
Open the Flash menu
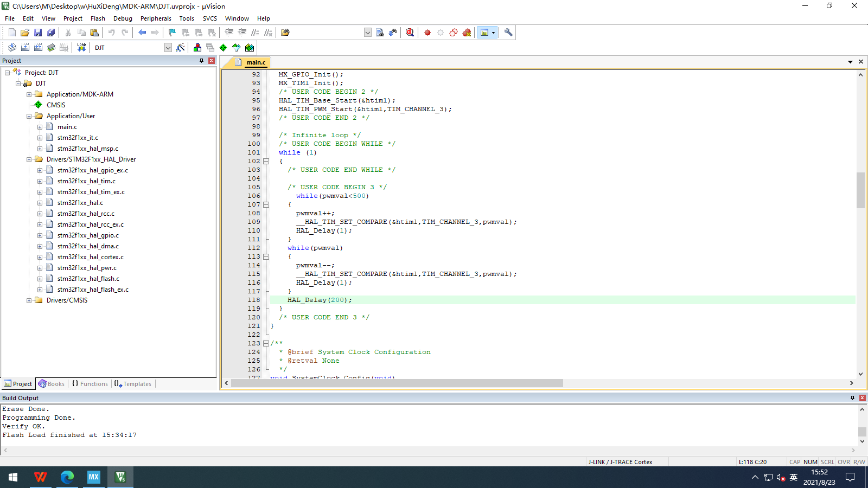pos(98,18)
